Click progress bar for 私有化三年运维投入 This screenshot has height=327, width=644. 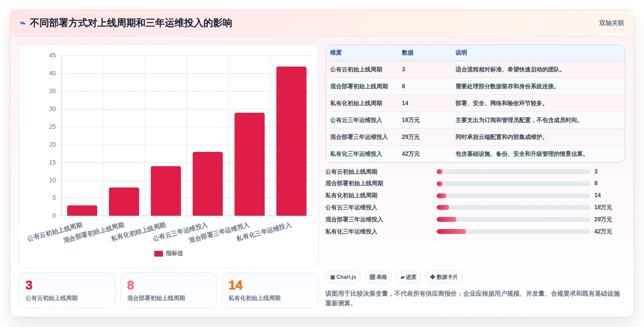tap(513, 232)
